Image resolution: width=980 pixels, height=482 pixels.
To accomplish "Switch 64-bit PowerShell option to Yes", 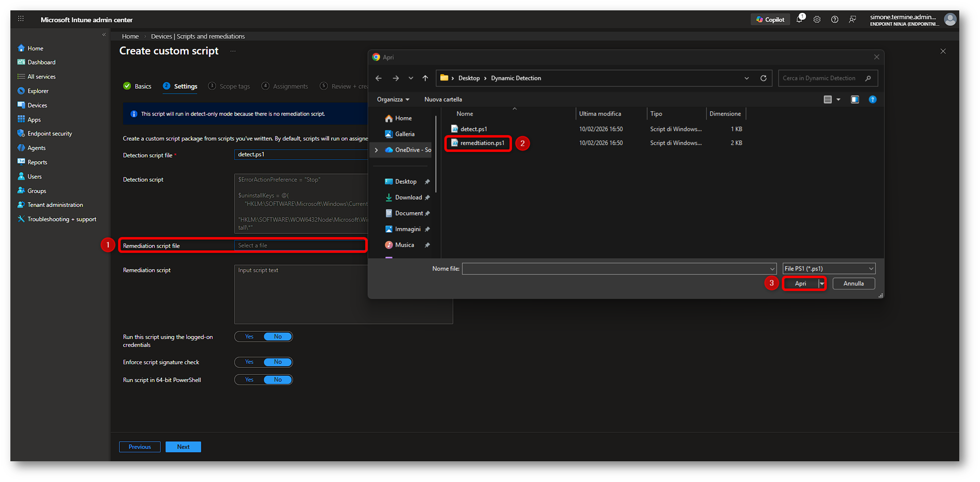I will [249, 380].
